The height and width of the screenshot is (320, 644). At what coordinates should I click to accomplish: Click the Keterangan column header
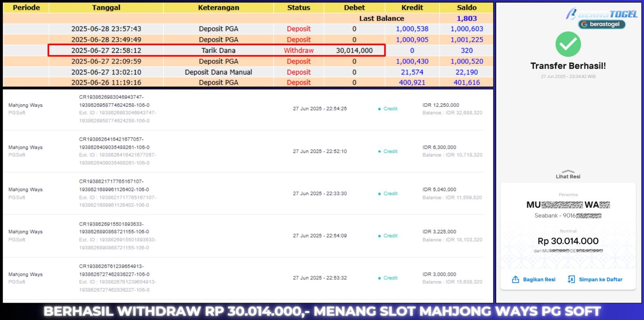point(218,7)
